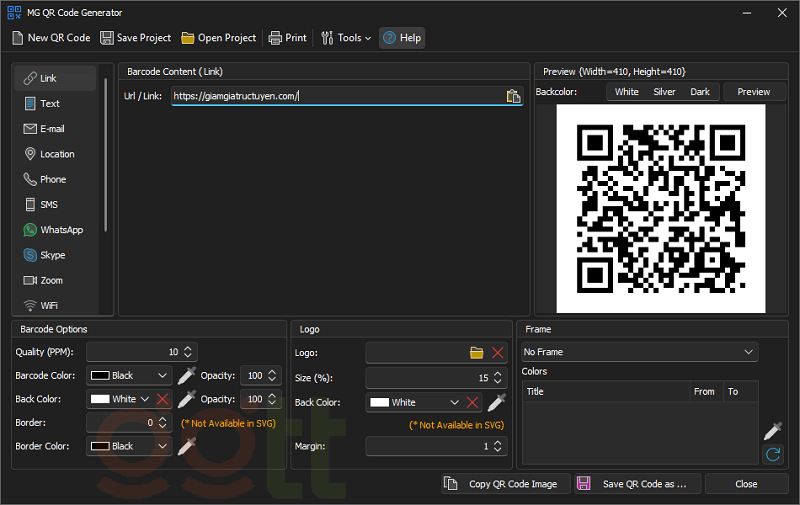Open the Border Color dropdown
Viewport: 800px width, 505px height.
(130, 446)
